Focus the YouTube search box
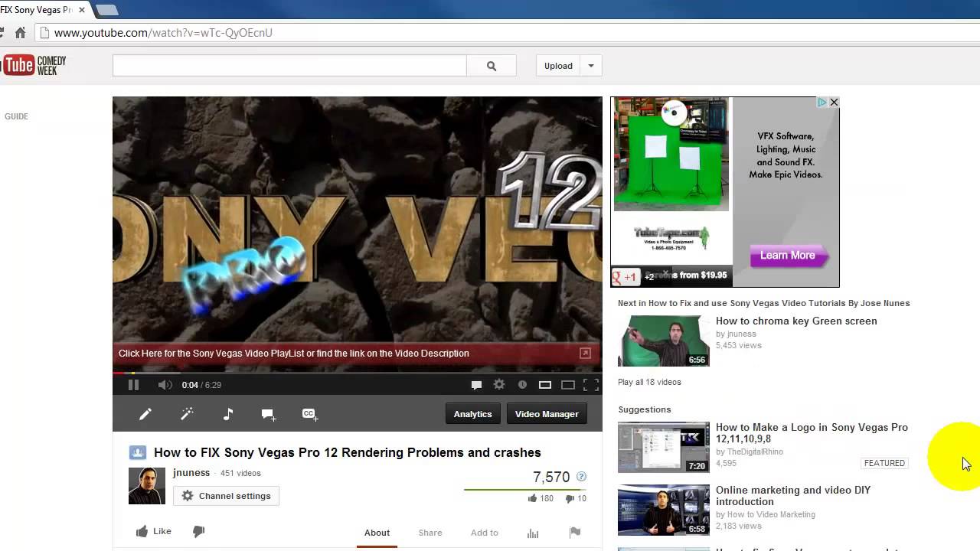Viewport: 980px width, 551px height. tap(289, 66)
